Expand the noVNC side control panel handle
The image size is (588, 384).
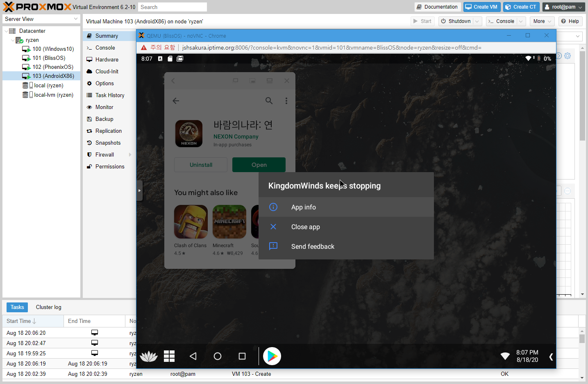[x=139, y=191]
